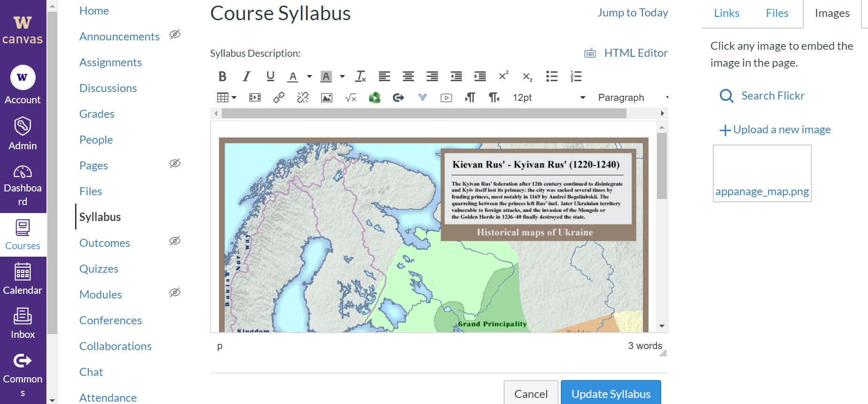
Task: Select the Images tab
Action: click(832, 13)
